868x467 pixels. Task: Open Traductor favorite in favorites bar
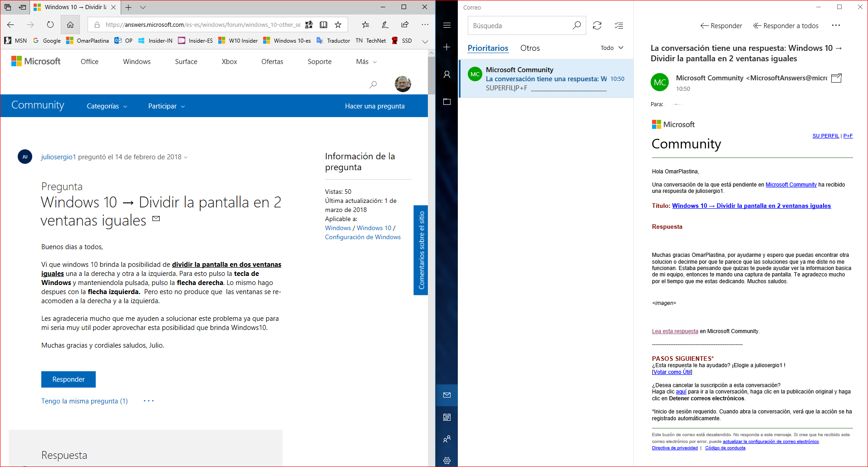coord(333,40)
